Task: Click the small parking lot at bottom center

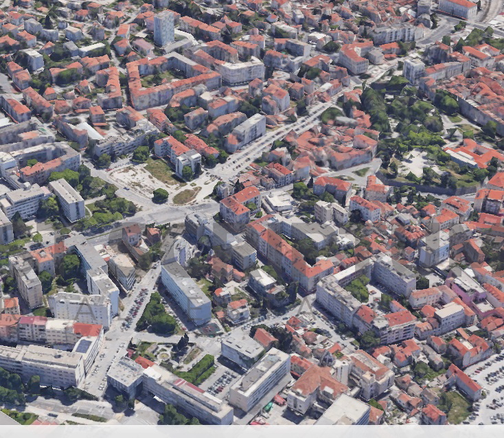Action: pos(221,382)
